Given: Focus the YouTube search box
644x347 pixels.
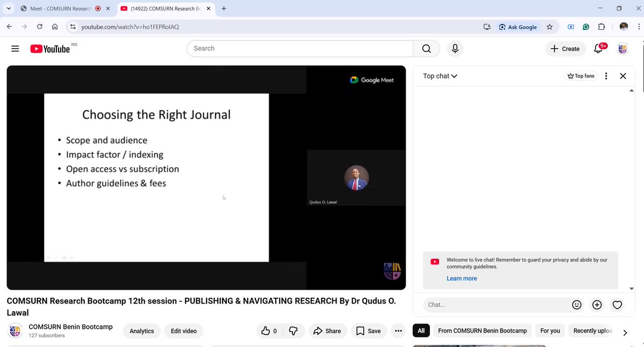Looking at the screenshot, I should (300, 48).
